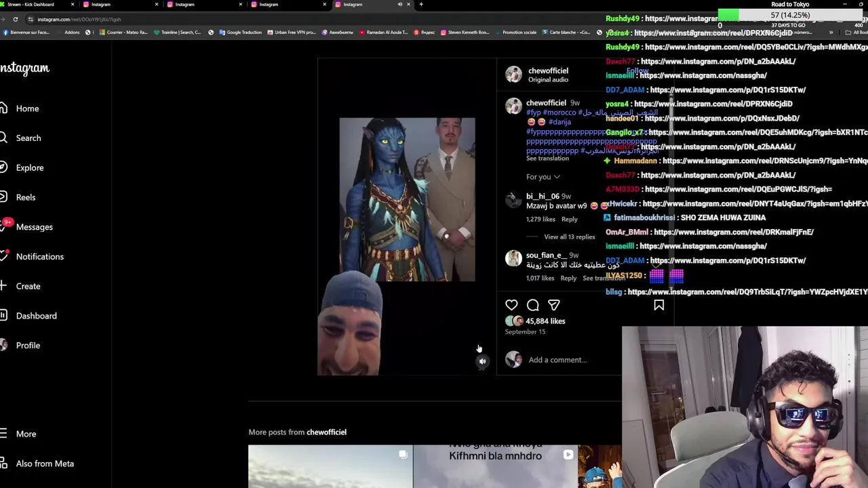Open fatimaaboukhrissi chat message
The height and width of the screenshot is (488, 868).
(x=685, y=218)
